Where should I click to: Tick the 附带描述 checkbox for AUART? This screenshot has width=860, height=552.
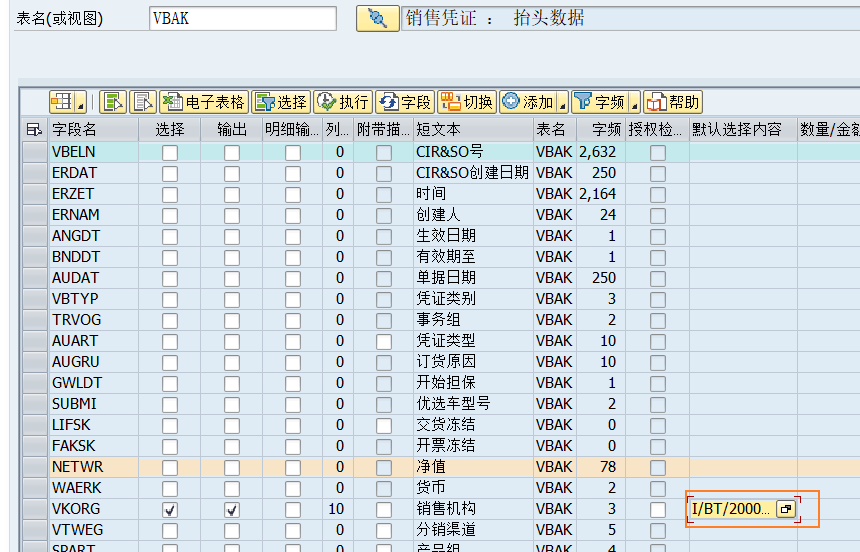(384, 341)
